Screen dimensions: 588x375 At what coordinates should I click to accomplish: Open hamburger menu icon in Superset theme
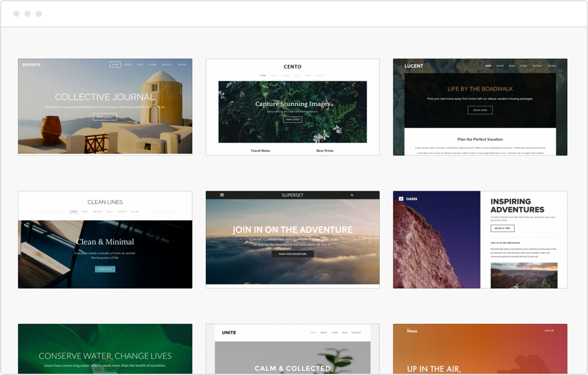pos(222,195)
